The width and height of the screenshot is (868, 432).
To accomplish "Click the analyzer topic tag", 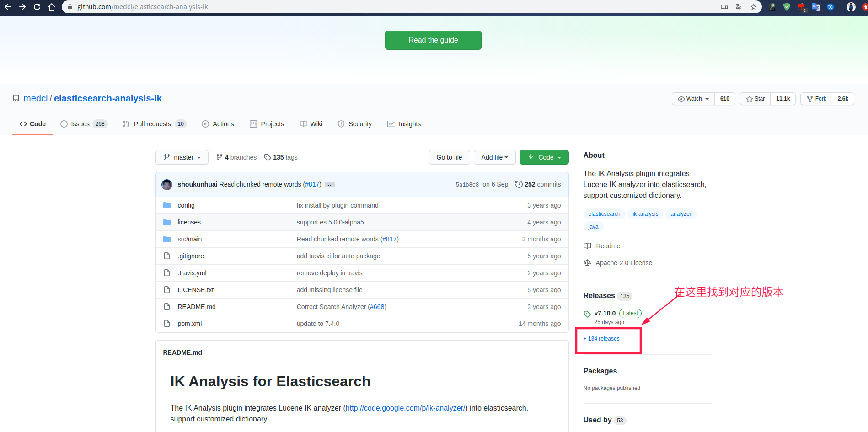I will pyautogui.click(x=680, y=214).
